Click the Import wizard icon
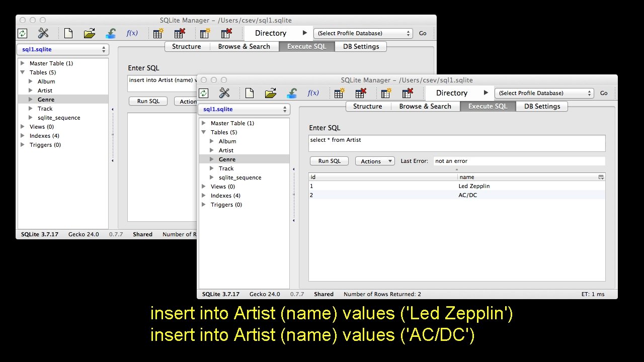Image resolution: width=644 pixels, height=362 pixels. pos(292,93)
